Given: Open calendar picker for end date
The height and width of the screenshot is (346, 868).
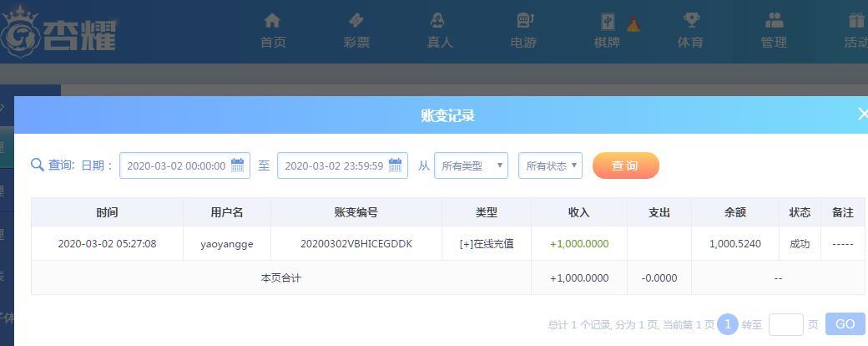Looking at the screenshot, I should coord(396,165).
